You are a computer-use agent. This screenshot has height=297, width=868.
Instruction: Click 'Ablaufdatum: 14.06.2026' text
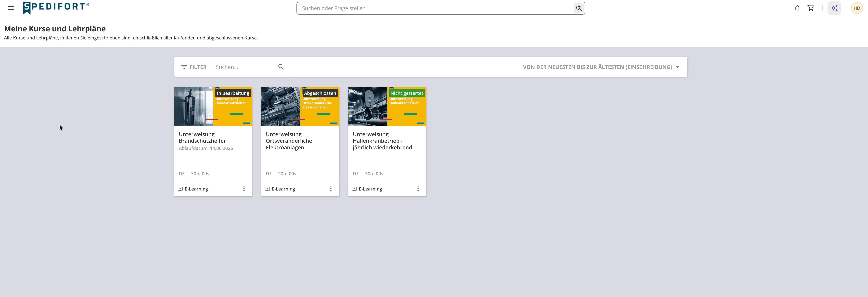206,148
